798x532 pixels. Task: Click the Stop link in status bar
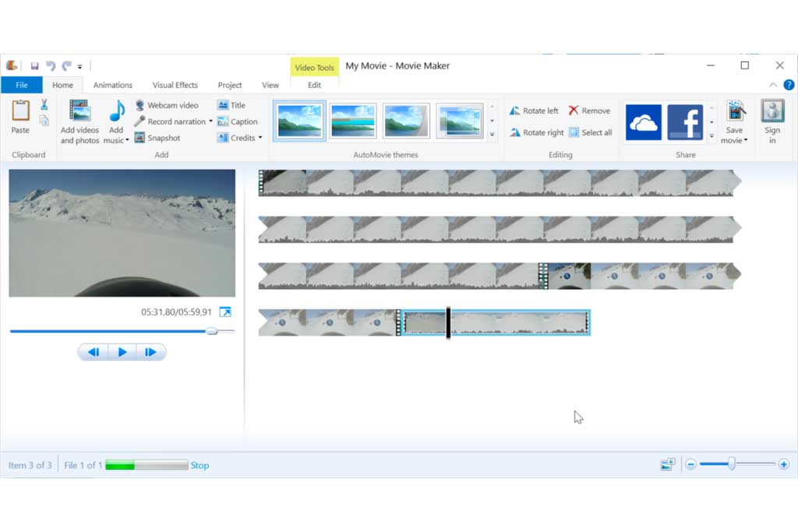pos(199,465)
